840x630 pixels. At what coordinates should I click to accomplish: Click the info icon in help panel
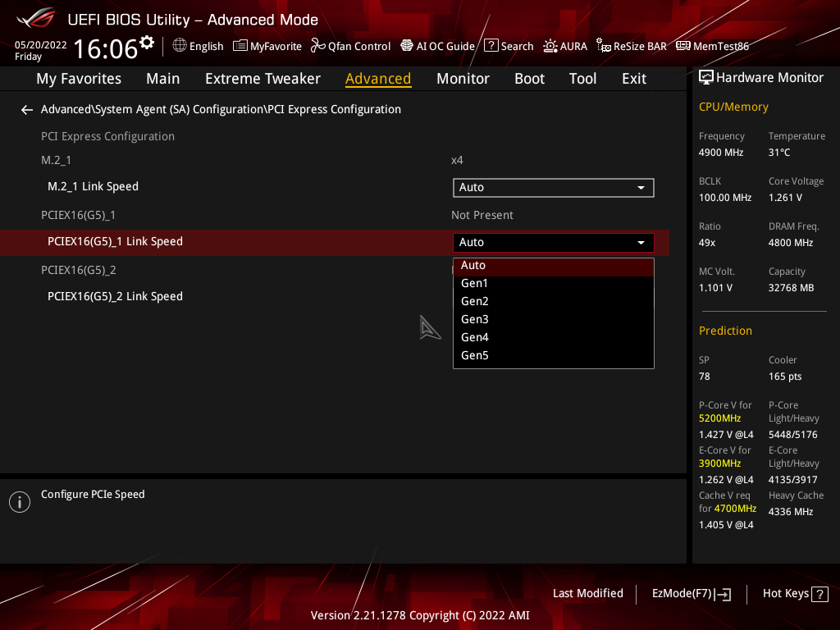click(x=20, y=502)
